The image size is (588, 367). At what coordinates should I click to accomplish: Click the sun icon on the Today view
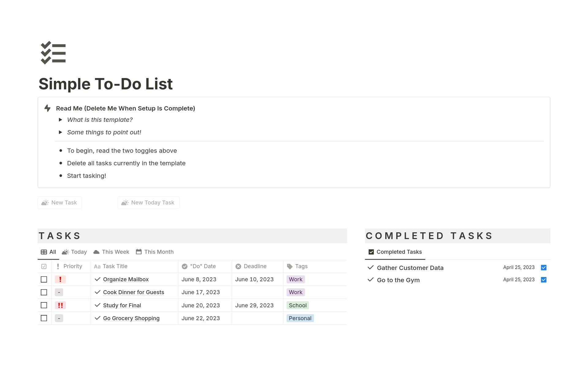point(66,252)
